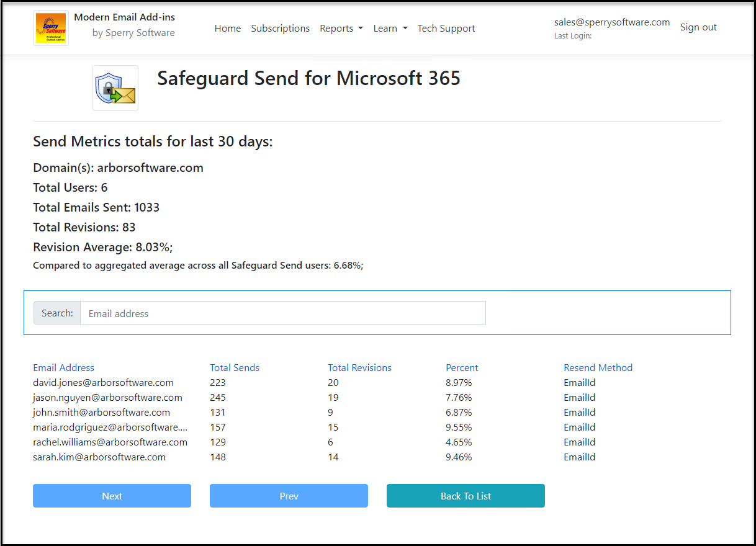Image resolution: width=756 pixels, height=546 pixels.
Task: Select the maria.rodgriguez email address row
Action: tap(110, 427)
